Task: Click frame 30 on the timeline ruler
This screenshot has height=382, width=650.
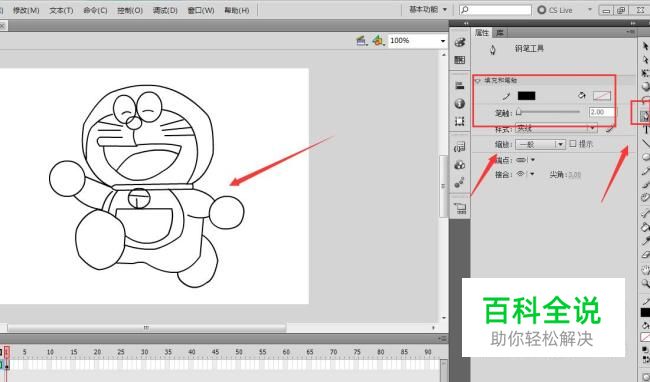Action: [144, 352]
